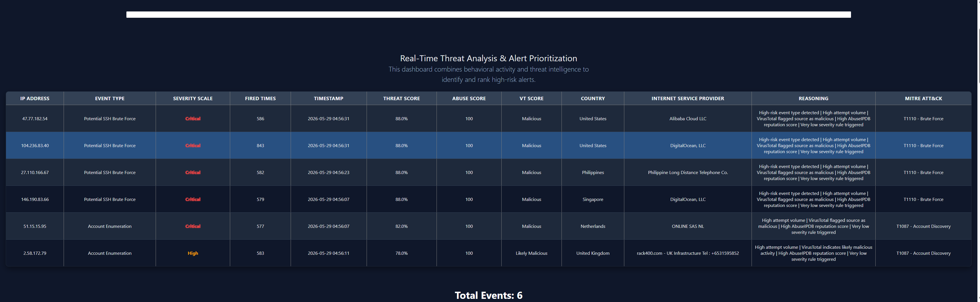The width and height of the screenshot is (980, 302).
Task: Click fired times value 586
Action: tap(260, 119)
